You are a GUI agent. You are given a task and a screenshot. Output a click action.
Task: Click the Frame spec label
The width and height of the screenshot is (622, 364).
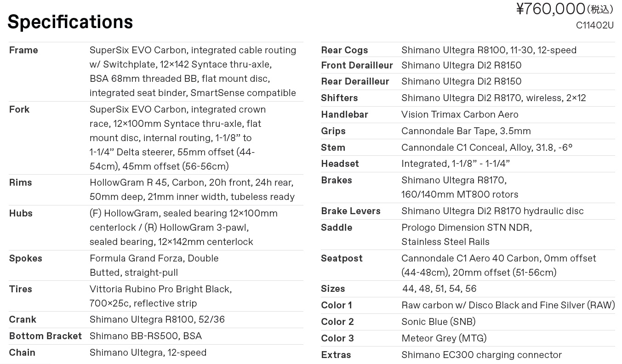23,50
